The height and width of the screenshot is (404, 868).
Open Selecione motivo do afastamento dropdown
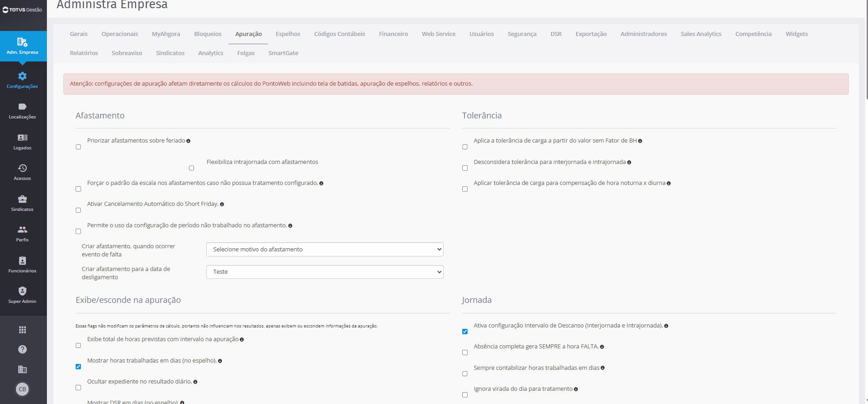325,249
